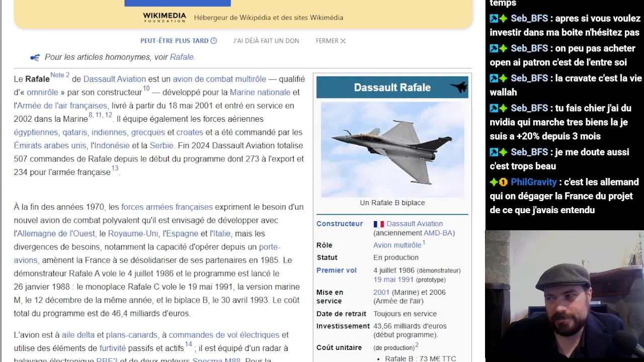
Task: Open the plans-canards link
Action: [x=131, y=335]
